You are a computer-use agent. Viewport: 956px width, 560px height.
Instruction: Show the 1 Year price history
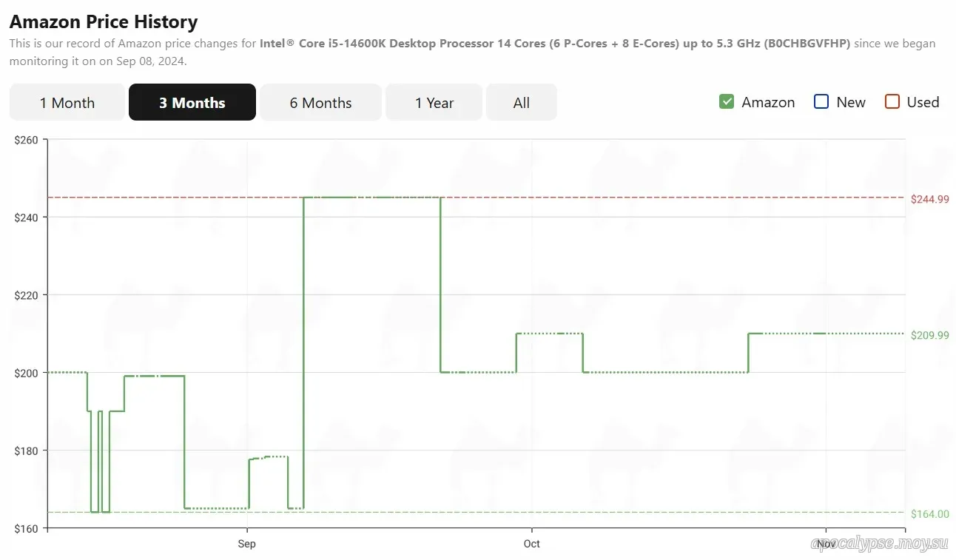(x=434, y=103)
